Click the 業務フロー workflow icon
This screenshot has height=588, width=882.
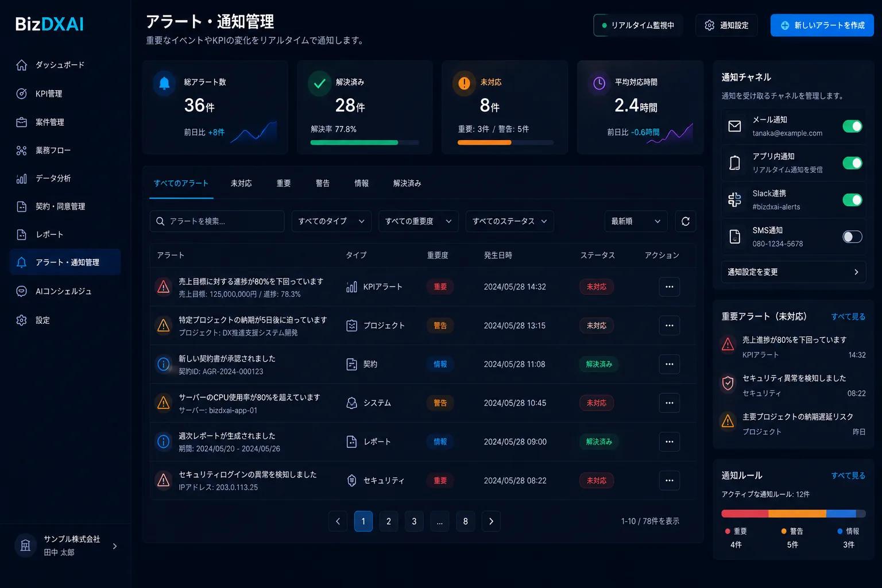22,150
